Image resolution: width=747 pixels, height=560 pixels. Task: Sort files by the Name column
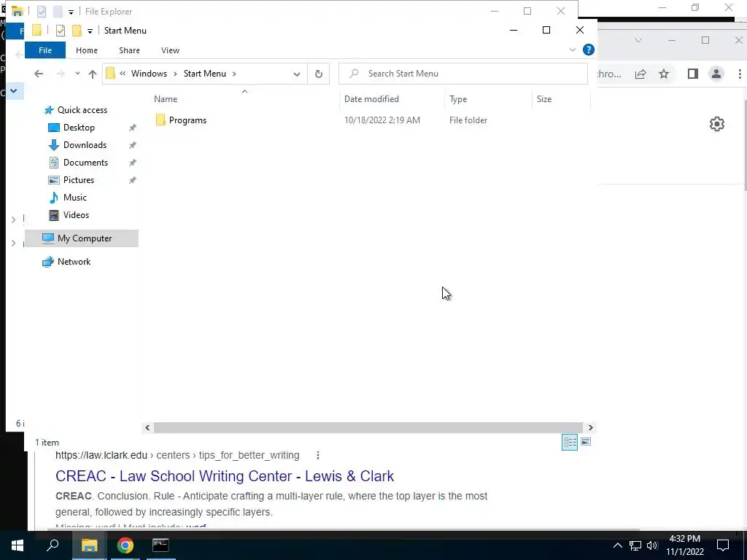tap(166, 99)
